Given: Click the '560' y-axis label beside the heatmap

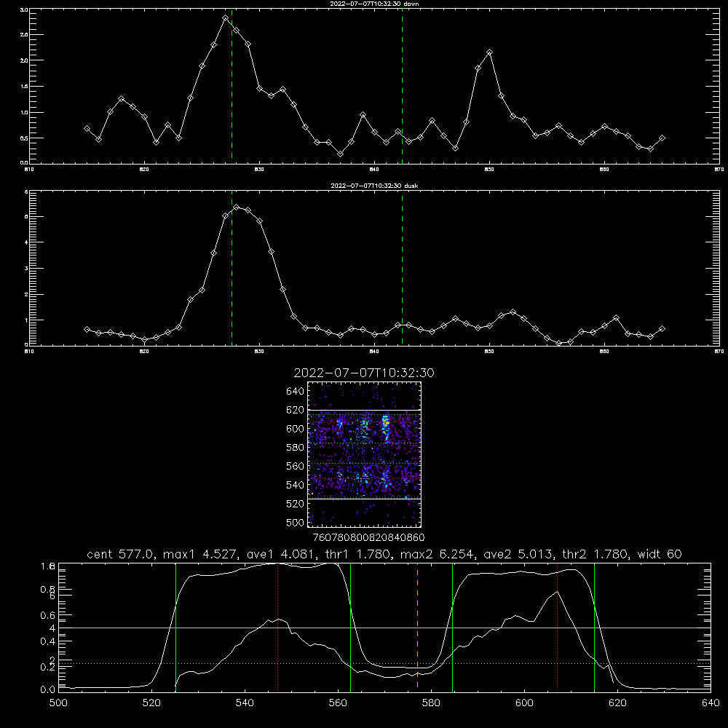Looking at the screenshot, I should (x=296, y=466).
